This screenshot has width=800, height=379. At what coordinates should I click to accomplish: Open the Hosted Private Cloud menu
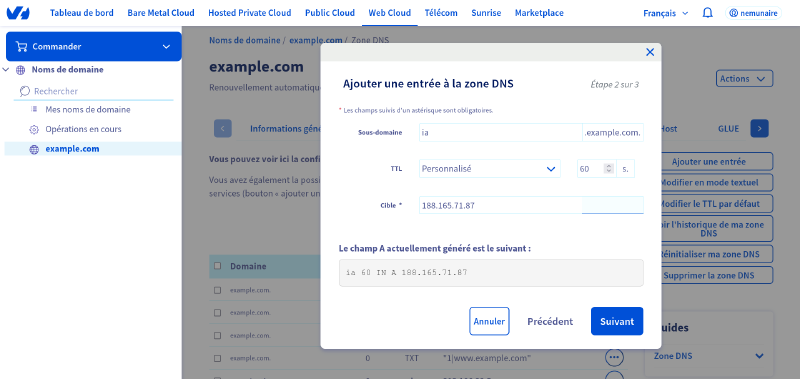(250, 13)
